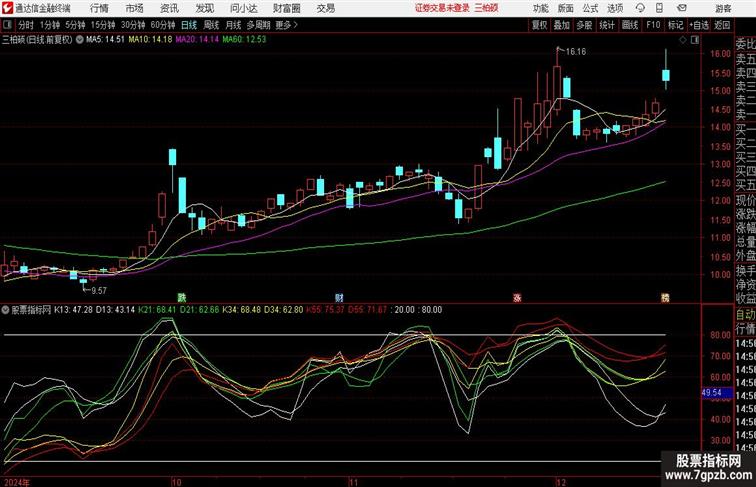
Task: Click the Tongdaxin red logo icon
Action: point(7,8)
